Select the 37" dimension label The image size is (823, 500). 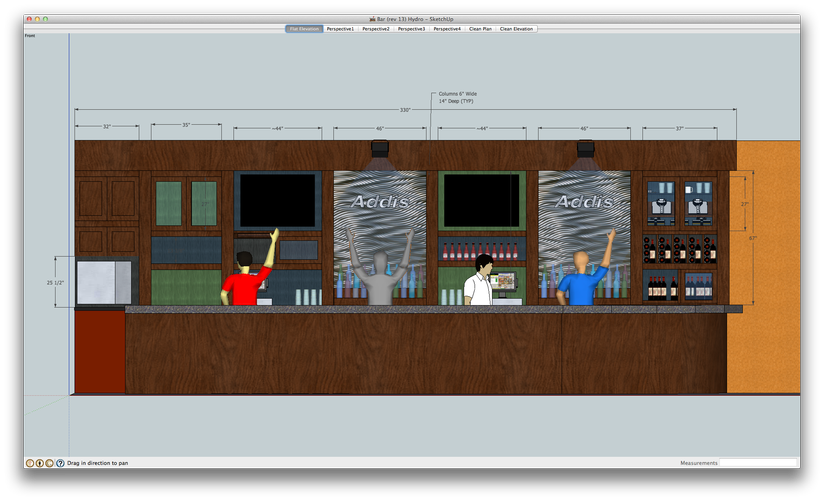coord(679,128)
